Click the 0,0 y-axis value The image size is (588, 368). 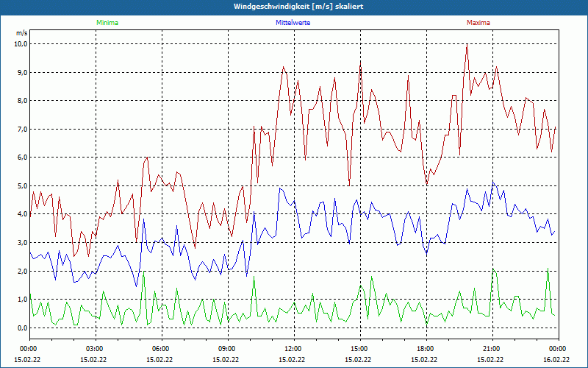23,328
